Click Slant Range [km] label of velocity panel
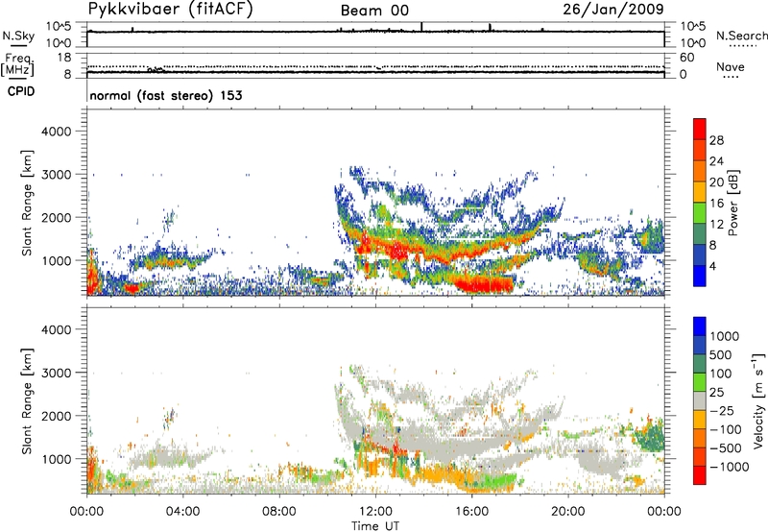Screen dimensions: 768x532 coord(27,401)
